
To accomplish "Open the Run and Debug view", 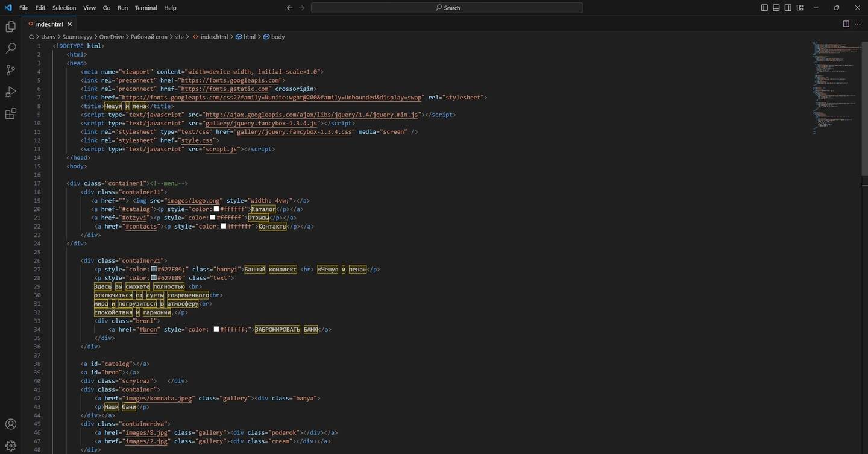I will click(10, 92).
